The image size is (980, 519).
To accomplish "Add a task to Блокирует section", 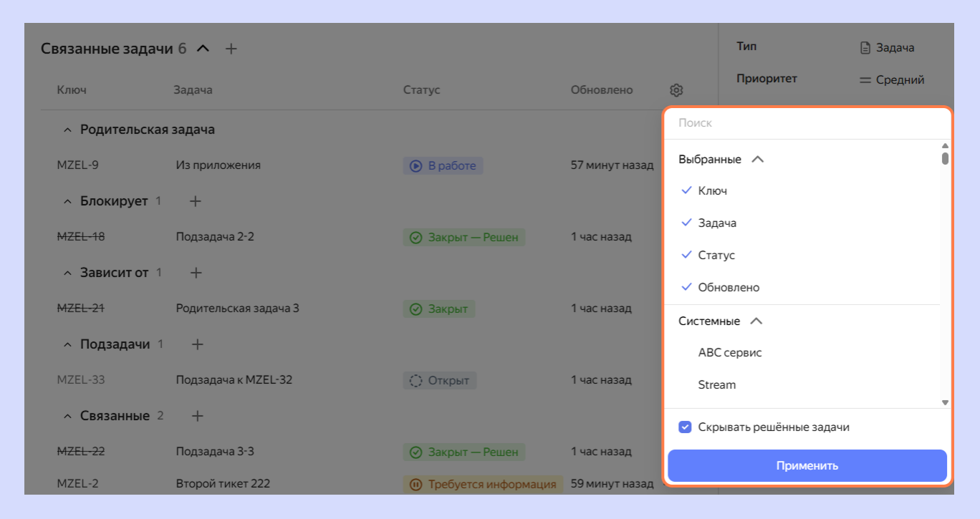I will click(195, 201).
